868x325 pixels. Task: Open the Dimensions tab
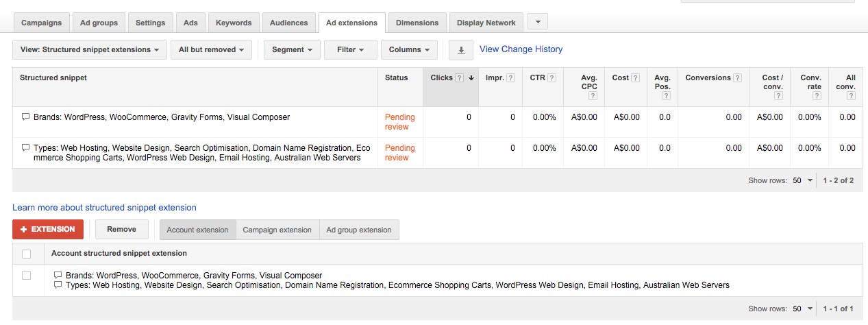417,23
